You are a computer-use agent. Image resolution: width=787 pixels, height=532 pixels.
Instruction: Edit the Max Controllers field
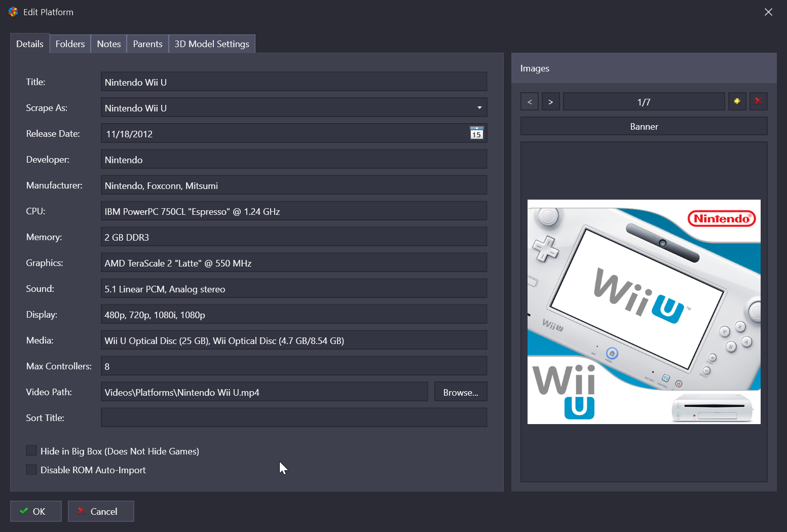click(294, 366)
